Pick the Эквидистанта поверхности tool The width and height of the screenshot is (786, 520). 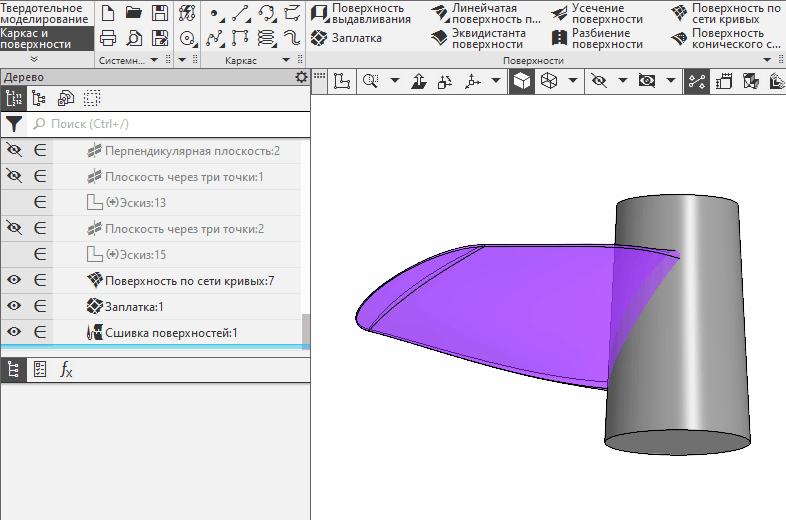point(485,38)
